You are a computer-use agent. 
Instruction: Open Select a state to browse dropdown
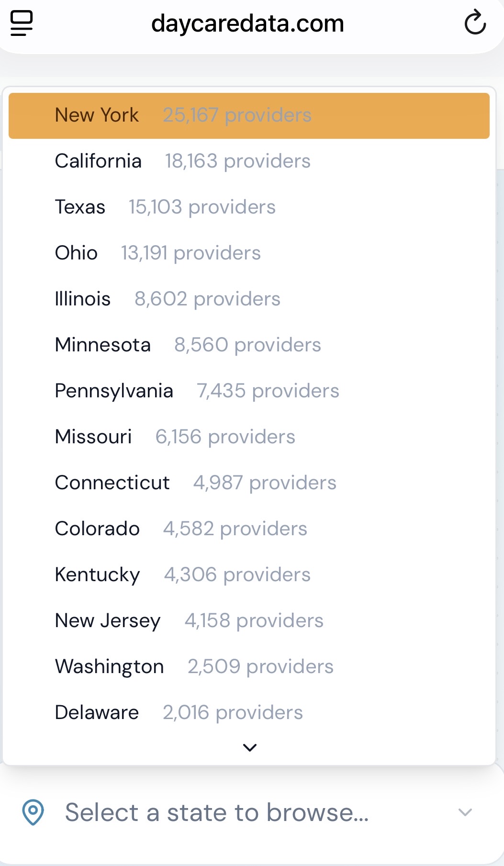pyautogui.click(x=217, y=812)
